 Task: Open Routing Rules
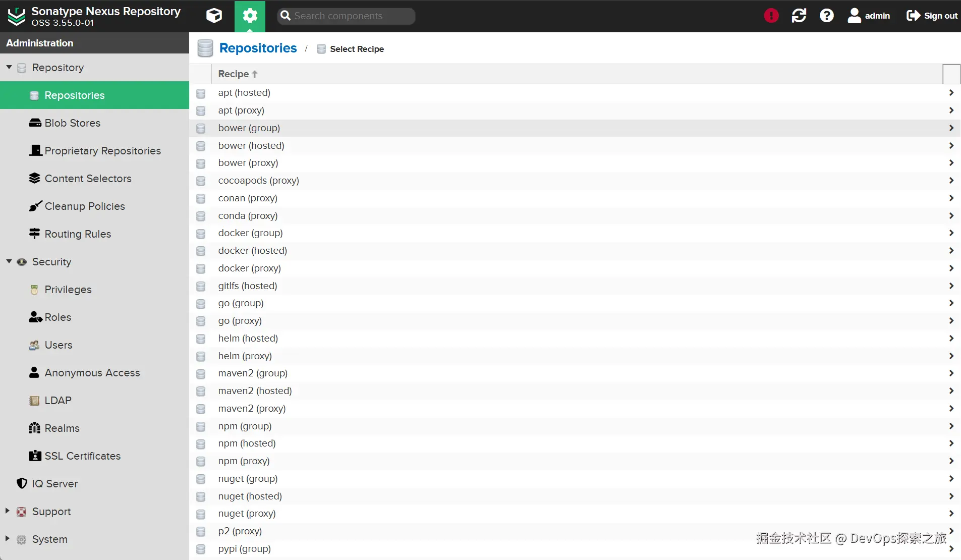(94, 234)
